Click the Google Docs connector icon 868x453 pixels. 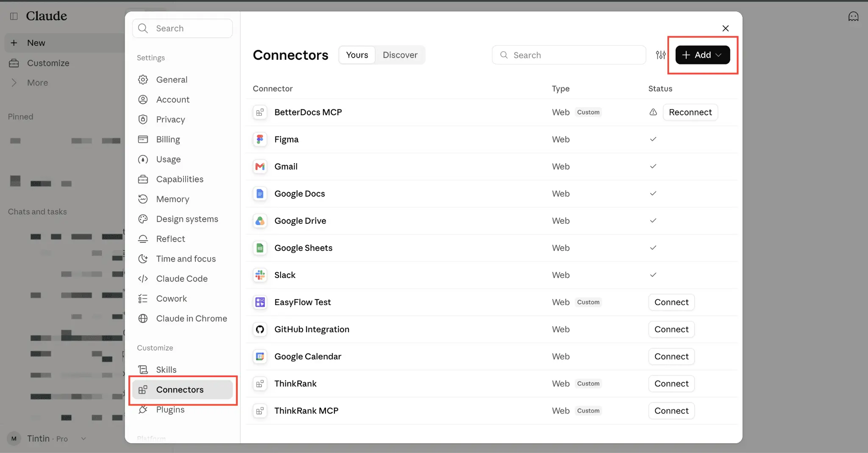pos(260,194)
